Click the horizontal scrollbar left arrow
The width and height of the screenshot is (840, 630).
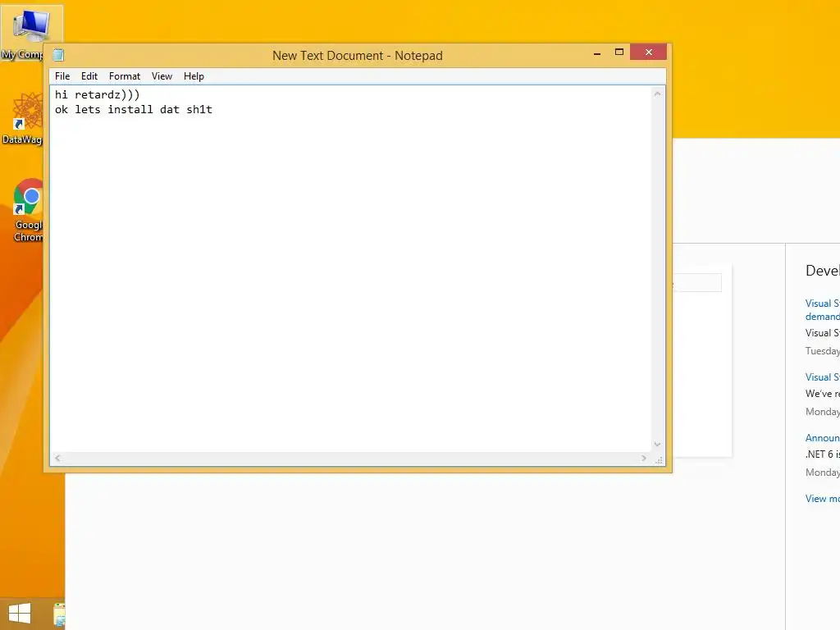click(57, 458)
